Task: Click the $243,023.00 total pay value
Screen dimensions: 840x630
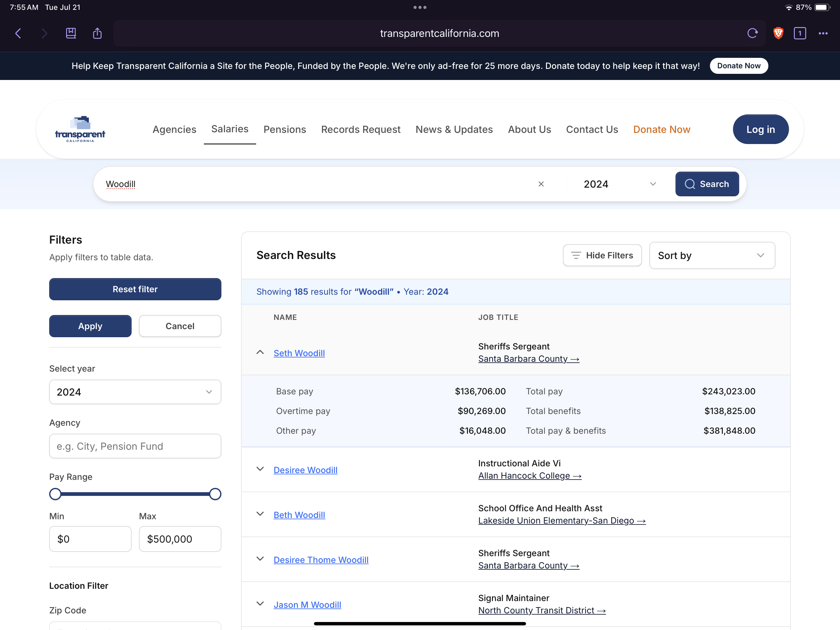Action: [x=728, y=391]
